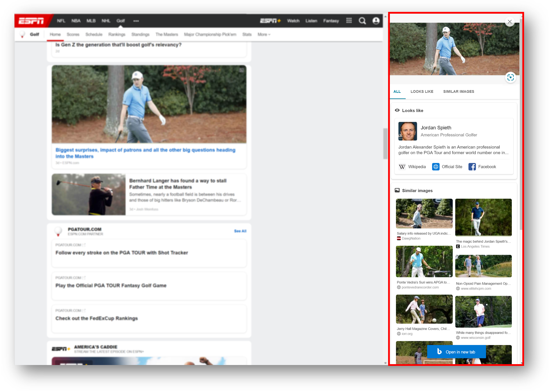Screen dimensions: 554x392
Task: Expand the More dropdown in Golf nav
Action: pyautogui.click(x=264, y=35)
